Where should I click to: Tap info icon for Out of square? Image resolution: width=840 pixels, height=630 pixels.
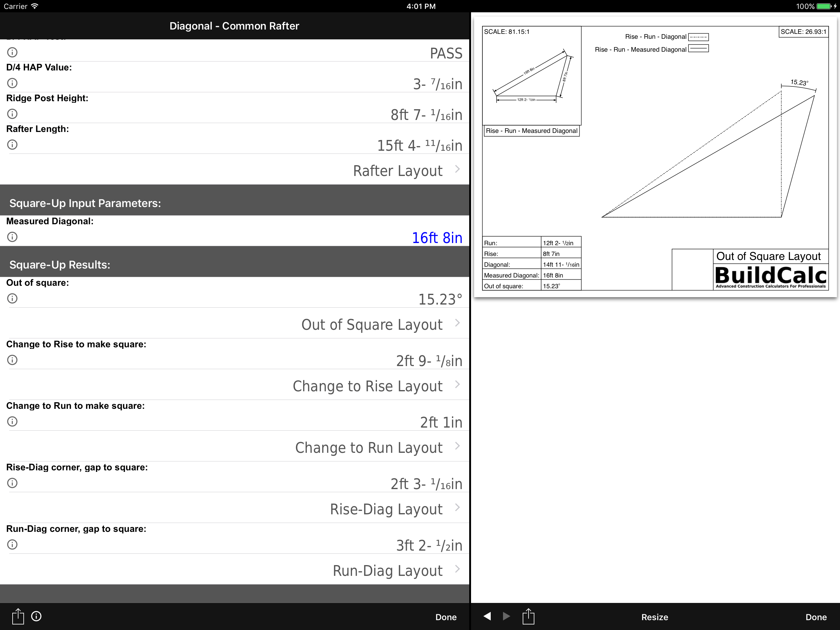coord(12,298)
